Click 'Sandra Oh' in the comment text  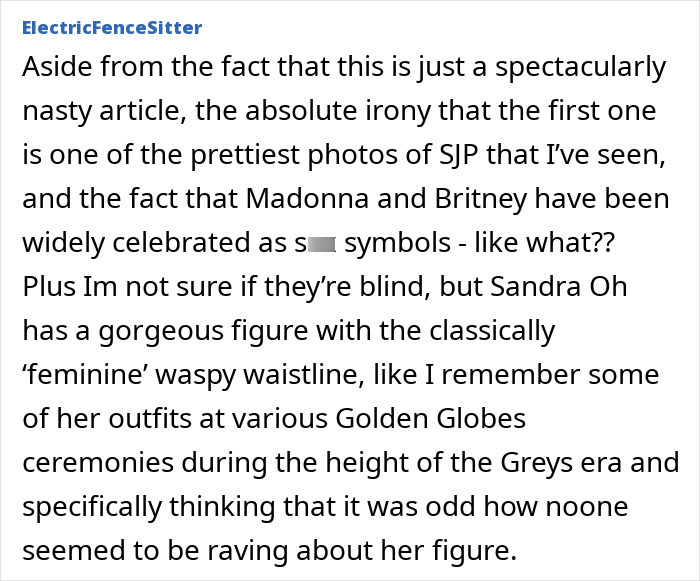(x=558, y=286)
